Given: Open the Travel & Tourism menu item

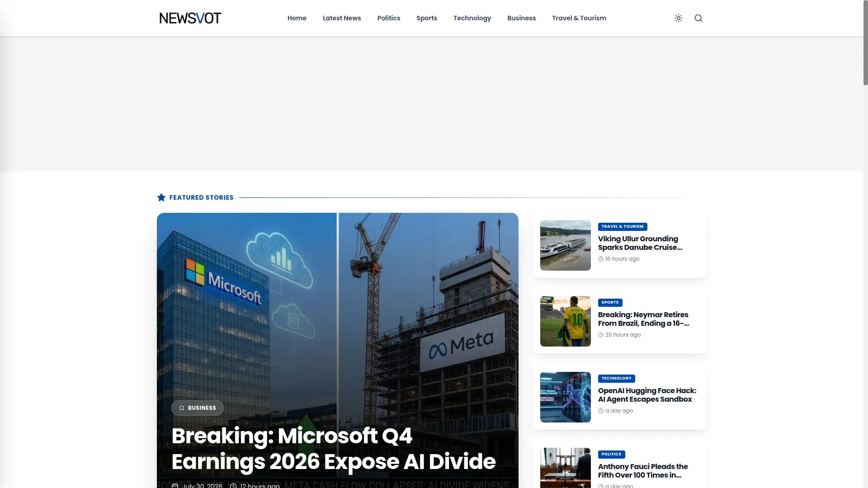Looking at the screenshot, I should (x=579, y=18).
